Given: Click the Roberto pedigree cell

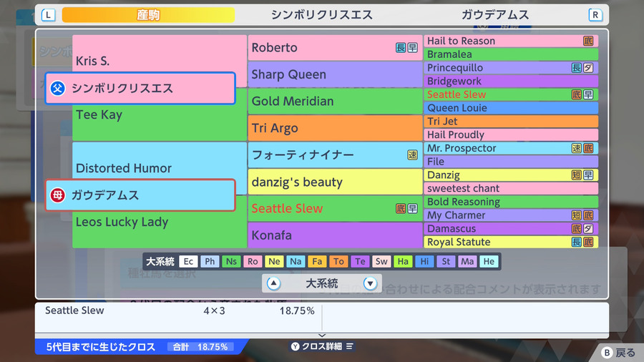Looking at the screenshot, I should [x=335, y=48].
